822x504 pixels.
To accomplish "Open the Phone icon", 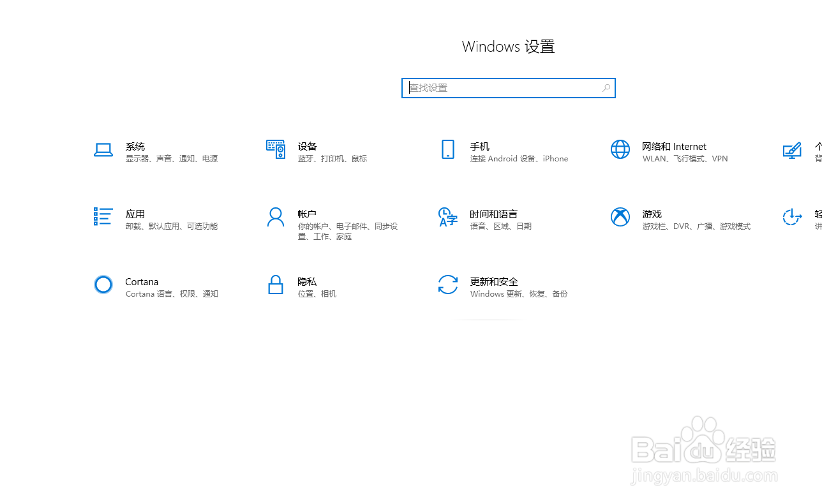I will [x=448, y=149].
